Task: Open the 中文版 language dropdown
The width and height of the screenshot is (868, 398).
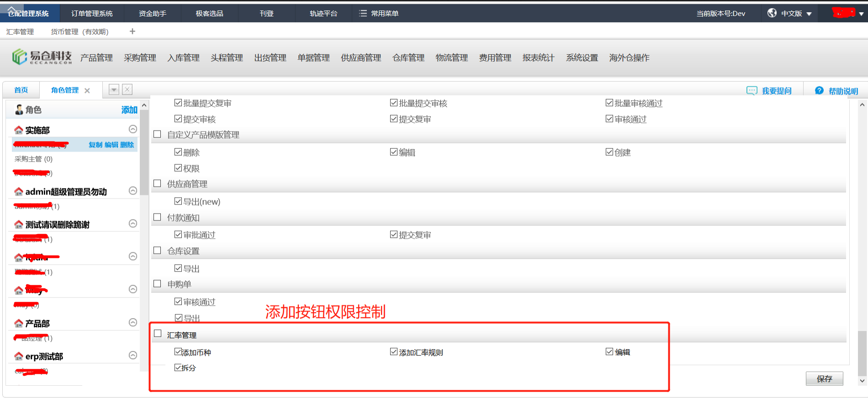Action: [796, 14]
